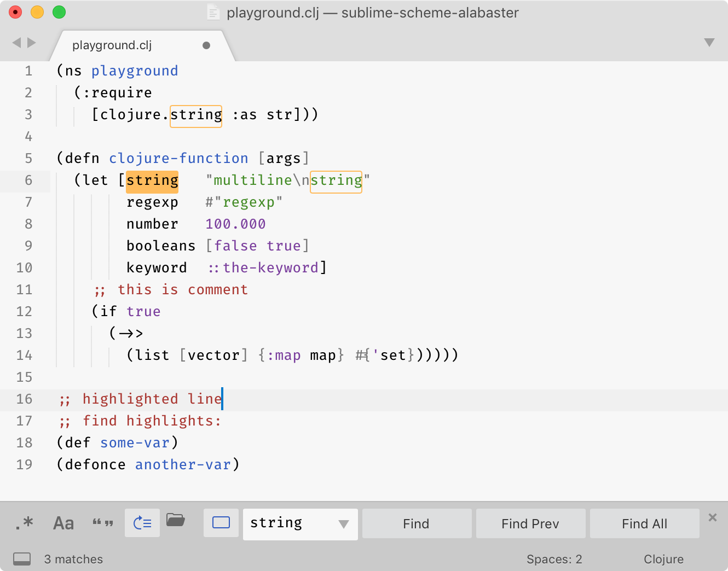Open the Clojure syntax selector
This screenshot has height=571, width=728.
[x=663, y=559]
